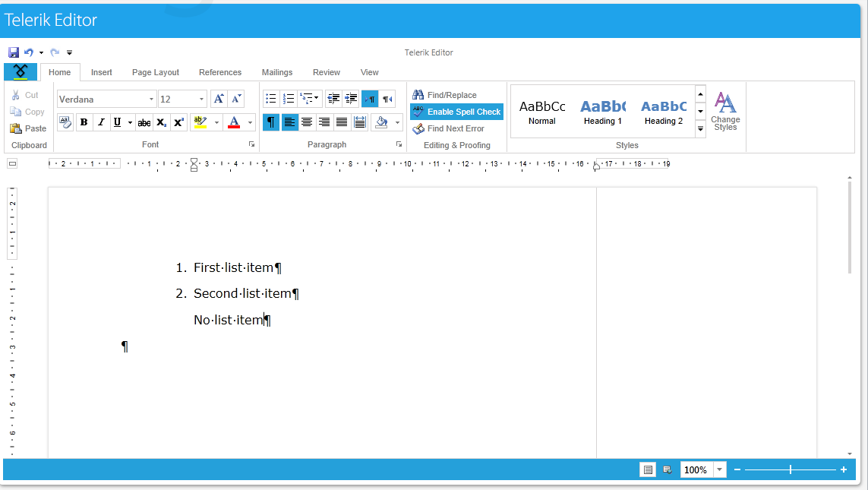868x490 pixels.
Task: Click the Cut button
Action: point(25,95)
